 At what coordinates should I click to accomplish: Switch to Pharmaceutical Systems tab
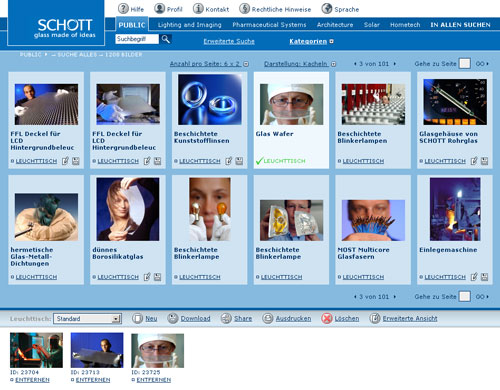pos(269,25)
